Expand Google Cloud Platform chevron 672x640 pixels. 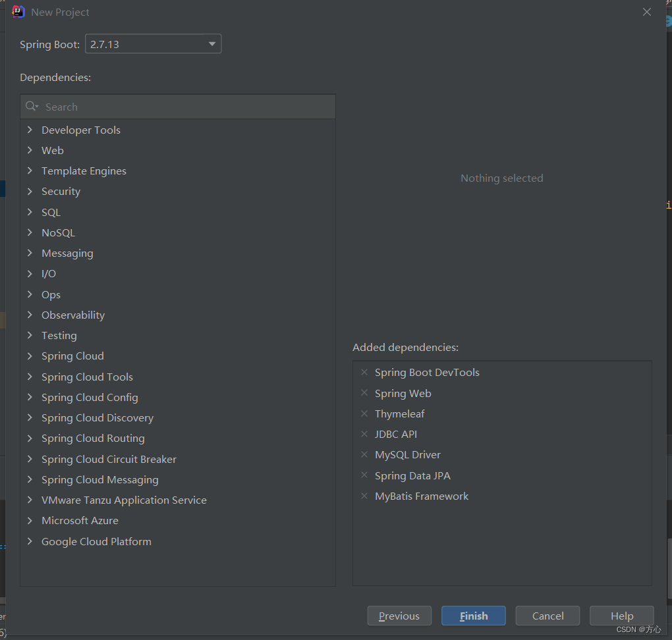pos(30,541)
